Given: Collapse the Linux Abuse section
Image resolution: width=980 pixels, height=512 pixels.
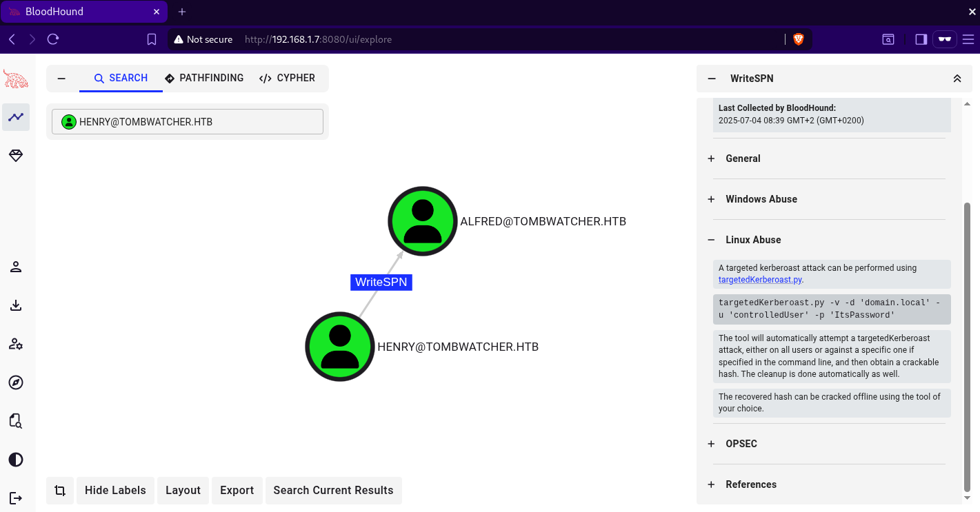Looking at the screenshot, I should click(x=752, y=240).
